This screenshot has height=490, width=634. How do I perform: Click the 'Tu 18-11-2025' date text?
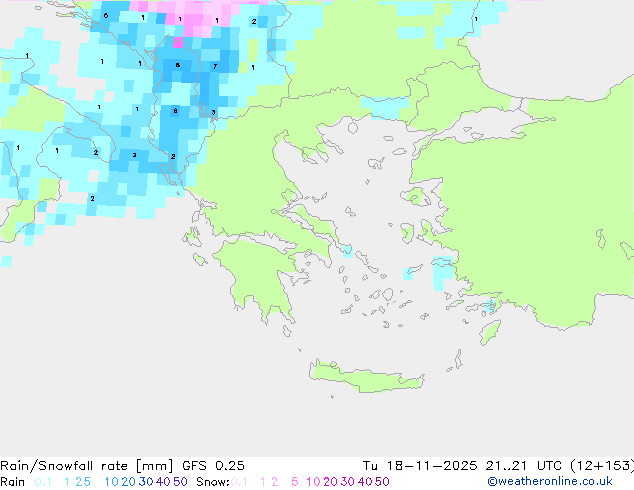coord(420,466)
